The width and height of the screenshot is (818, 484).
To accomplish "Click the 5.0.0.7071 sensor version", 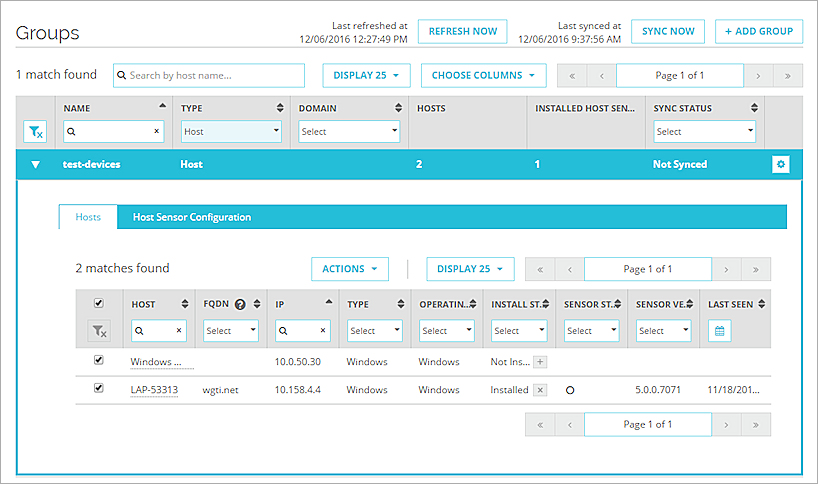I will pyautogui.click(x=658, y=390).
